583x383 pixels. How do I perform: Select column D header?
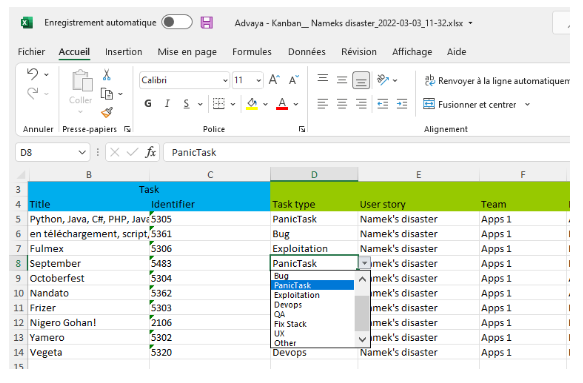314,174
